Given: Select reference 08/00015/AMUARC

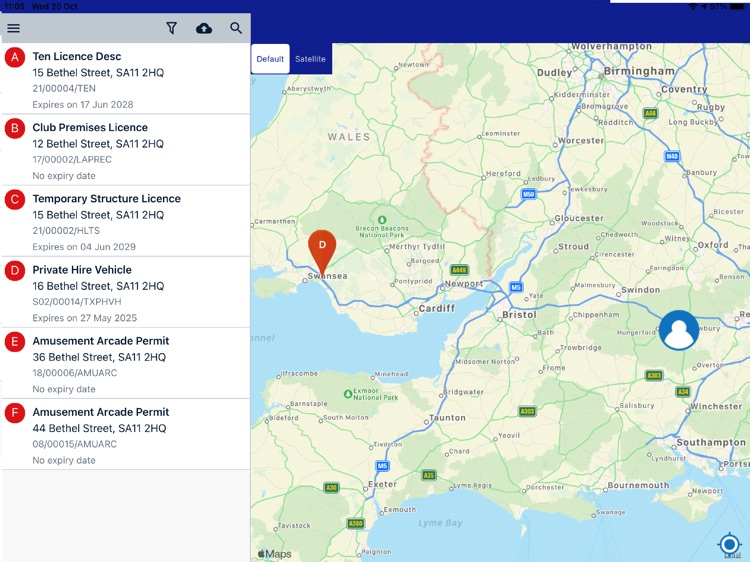Looking at the screenshot, I should (x=75, y=444).
